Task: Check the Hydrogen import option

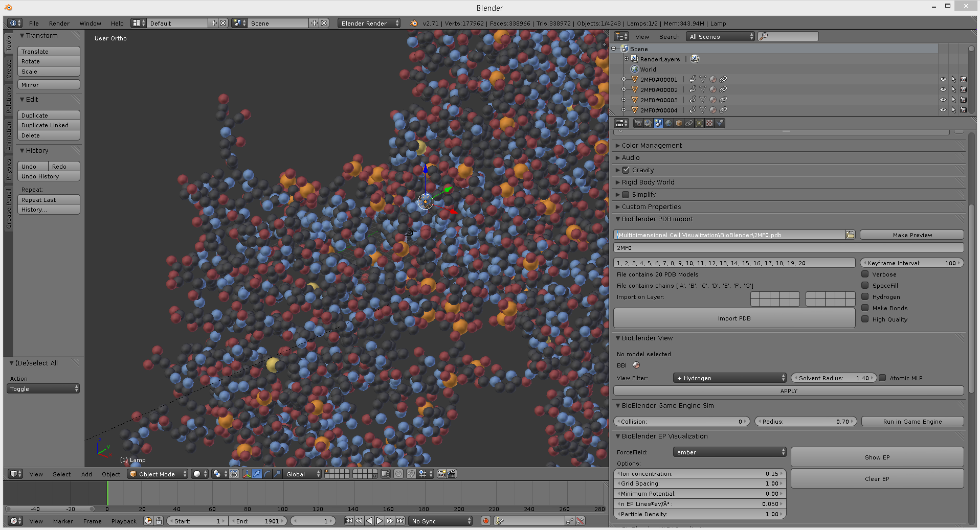Action: coord(865,296)
